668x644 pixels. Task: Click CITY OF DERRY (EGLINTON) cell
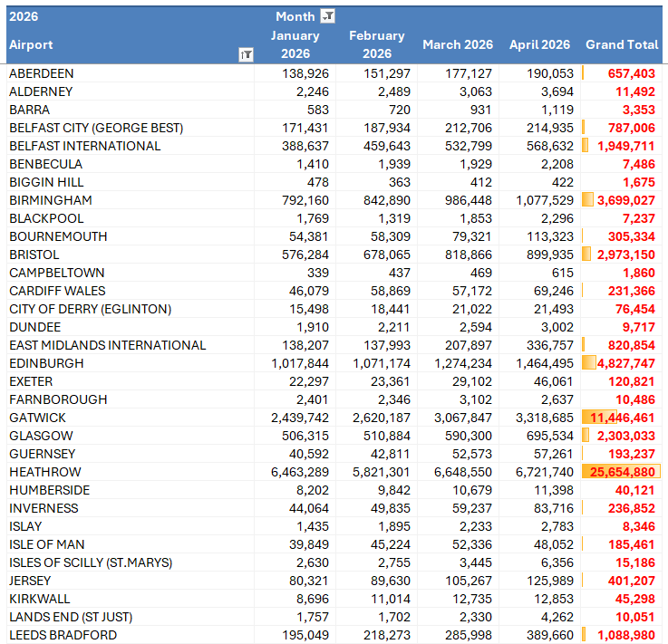(x=91, y=309)
